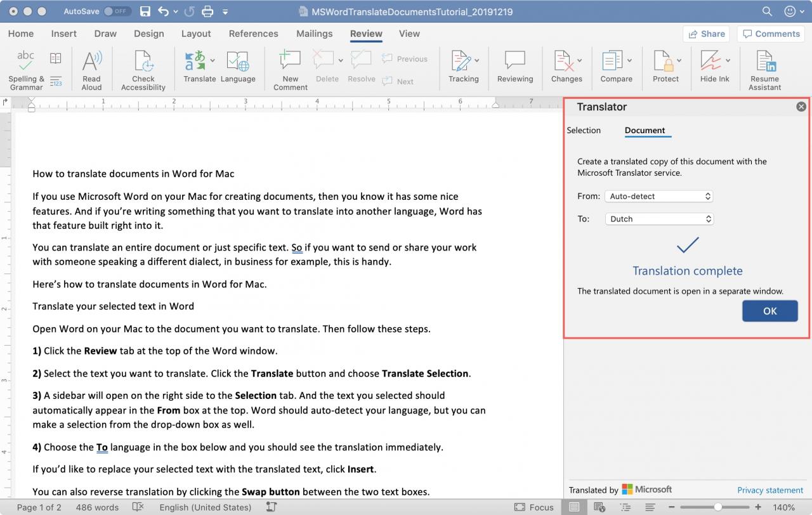Switch to the Layout tab
Image resolution: width=812 pixels, height=515 pixels.
click(196, 34)
